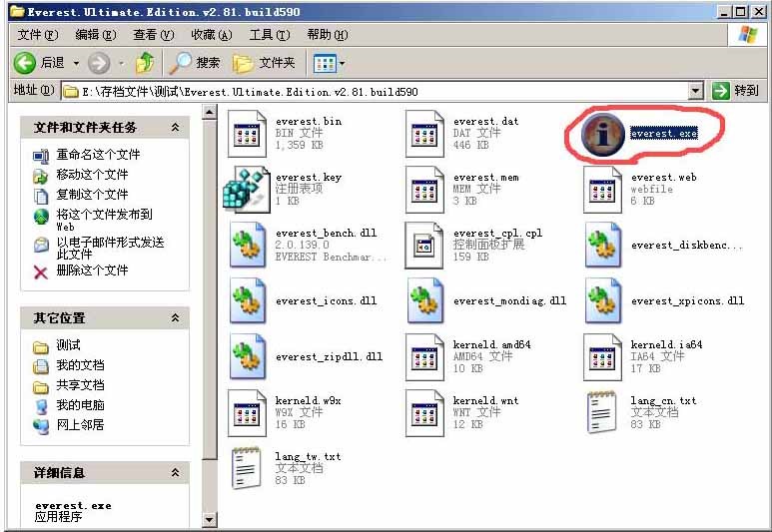Open the 文件(F) menu
The height and width of the screenshot is (532, 772).
pos(38,35)
